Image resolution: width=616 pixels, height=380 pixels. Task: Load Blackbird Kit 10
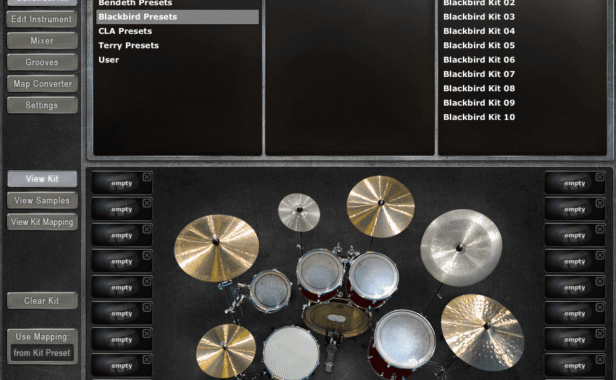click(479, 117)
